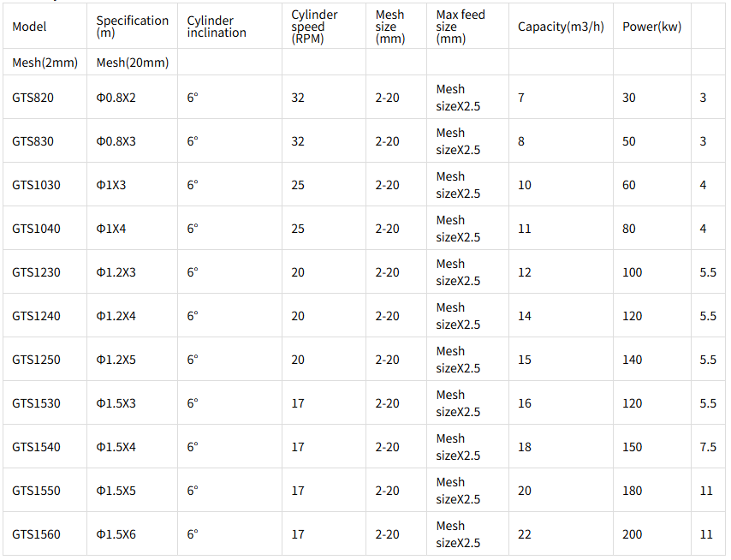Click the Mesh size (mm) header
The image size is (731, 560).
tap(390, 27)
